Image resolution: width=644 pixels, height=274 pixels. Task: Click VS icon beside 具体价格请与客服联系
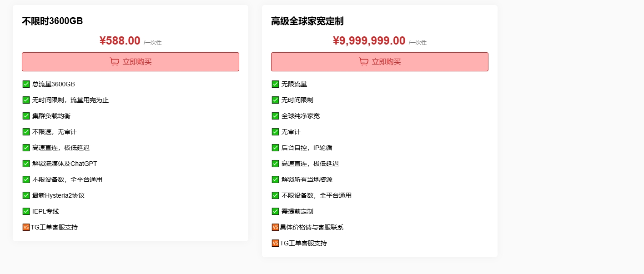coord(275,227)
